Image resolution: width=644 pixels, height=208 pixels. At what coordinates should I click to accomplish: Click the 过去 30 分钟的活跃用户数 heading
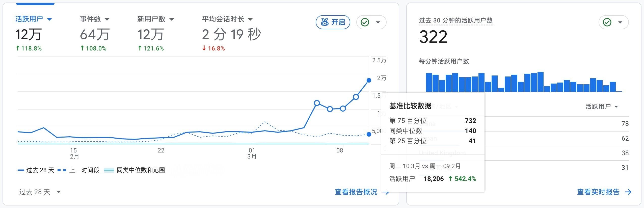tap(456, 20)
